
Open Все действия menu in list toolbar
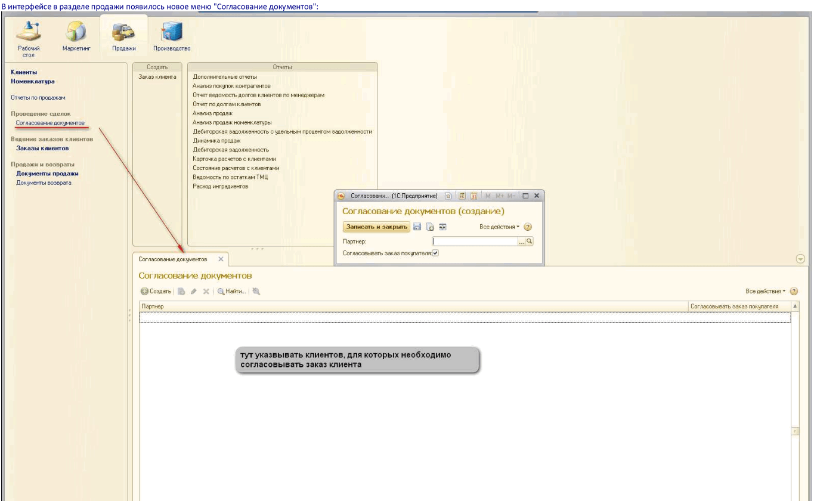coord(765,292)
